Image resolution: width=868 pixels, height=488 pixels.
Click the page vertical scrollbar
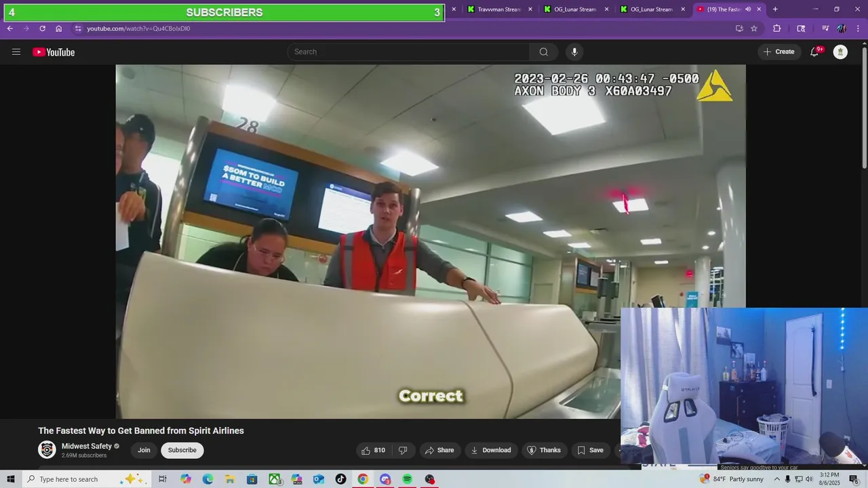point(864,108)
